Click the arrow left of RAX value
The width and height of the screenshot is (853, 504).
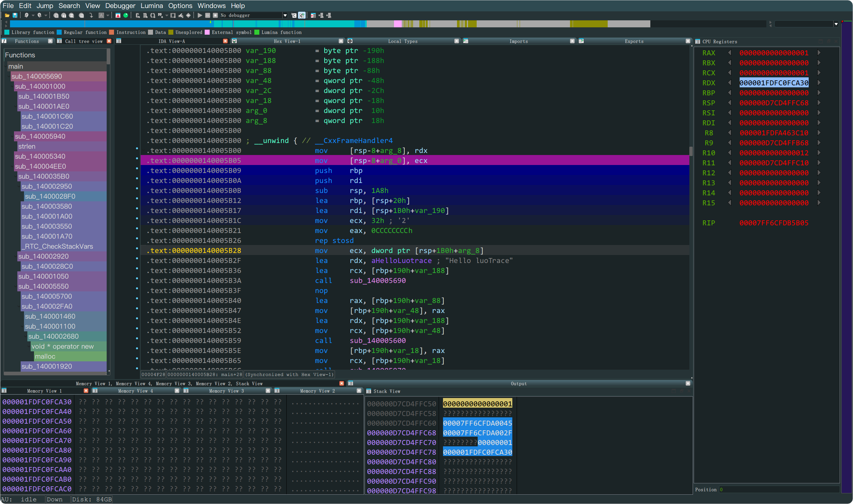pyautogui.click(x=729, y=53)
